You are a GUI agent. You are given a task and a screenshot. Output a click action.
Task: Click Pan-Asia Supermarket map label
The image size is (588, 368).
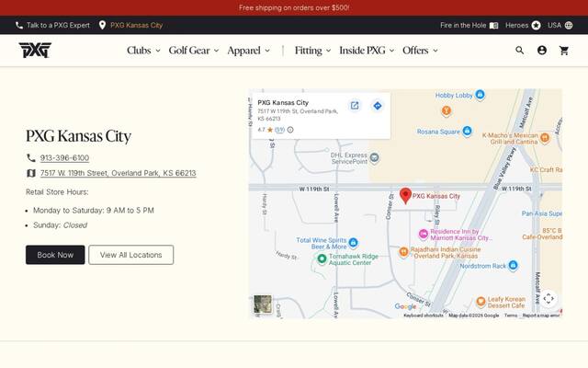tap(542, 213)
